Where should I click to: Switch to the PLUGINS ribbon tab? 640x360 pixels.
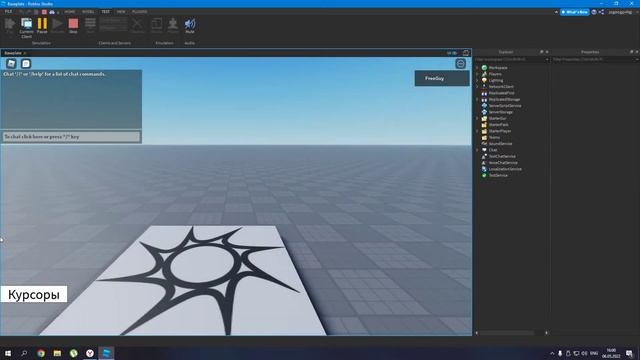point(140,12)
